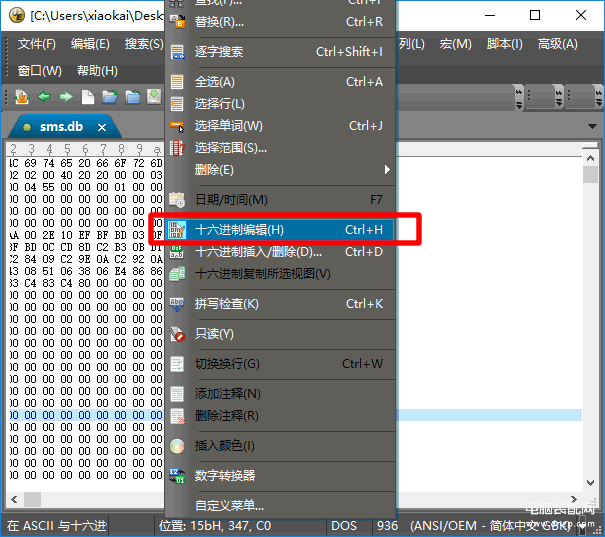Open the 高级(A) menu

click(x=558, y=44)
